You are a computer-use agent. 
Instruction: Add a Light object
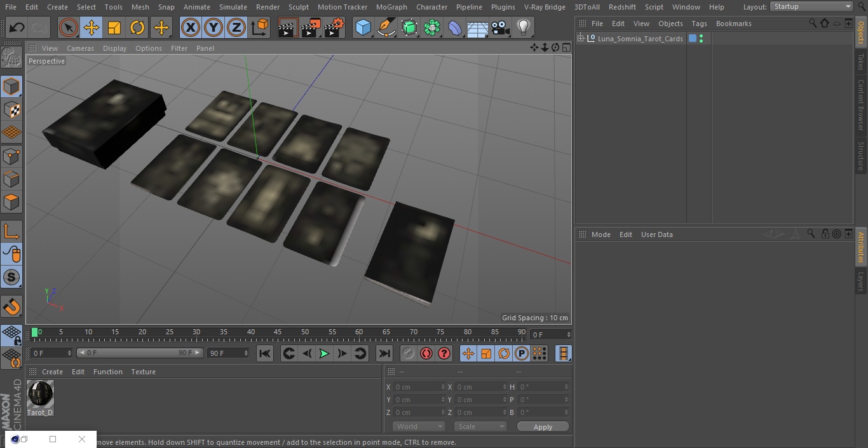point(524,27)
